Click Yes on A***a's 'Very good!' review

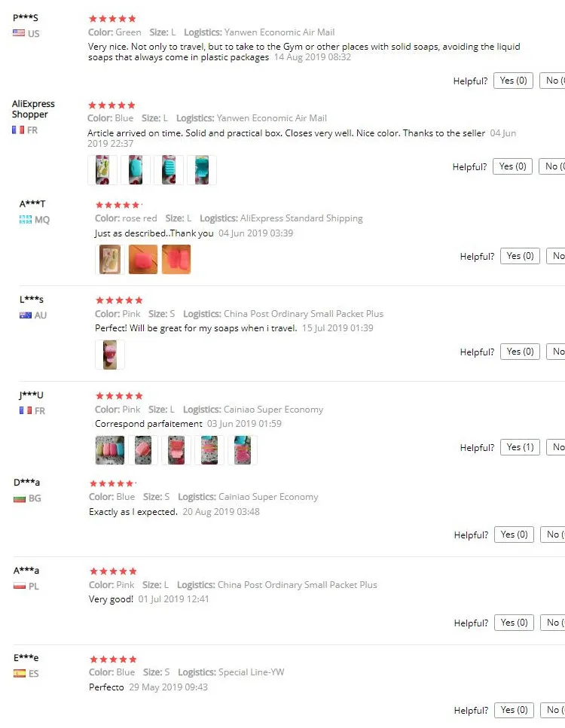(514, 623)
